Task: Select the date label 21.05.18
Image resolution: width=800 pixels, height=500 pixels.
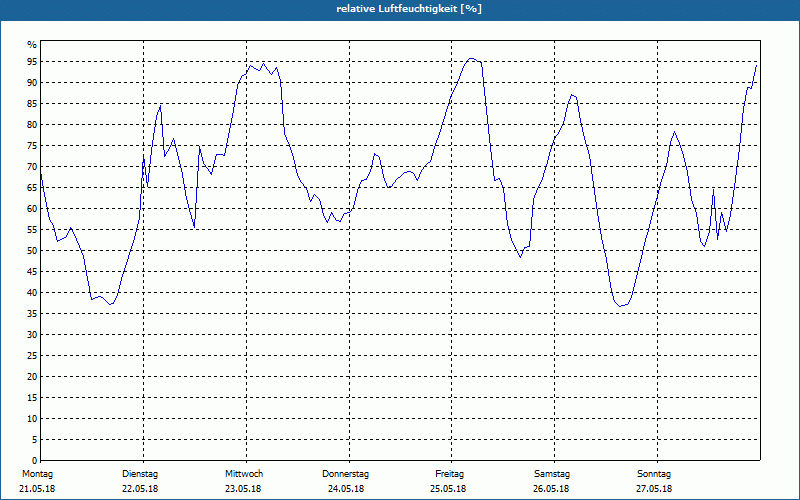Action: (x=37, y=489)
